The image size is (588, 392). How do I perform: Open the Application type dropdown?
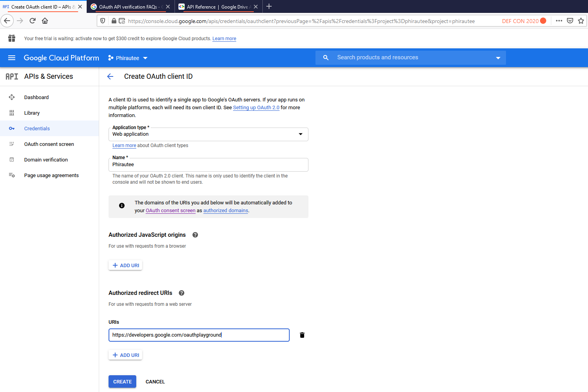208,134
